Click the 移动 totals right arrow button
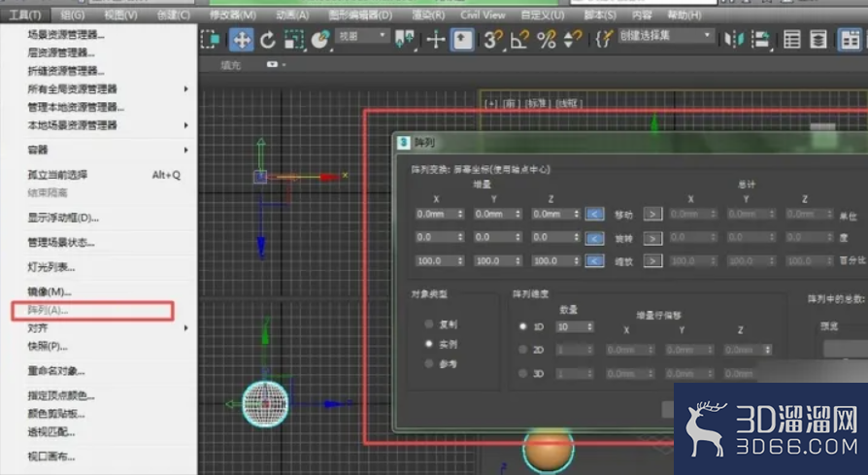868x475 pixels. pyautogui.click(x=652, y=214)
